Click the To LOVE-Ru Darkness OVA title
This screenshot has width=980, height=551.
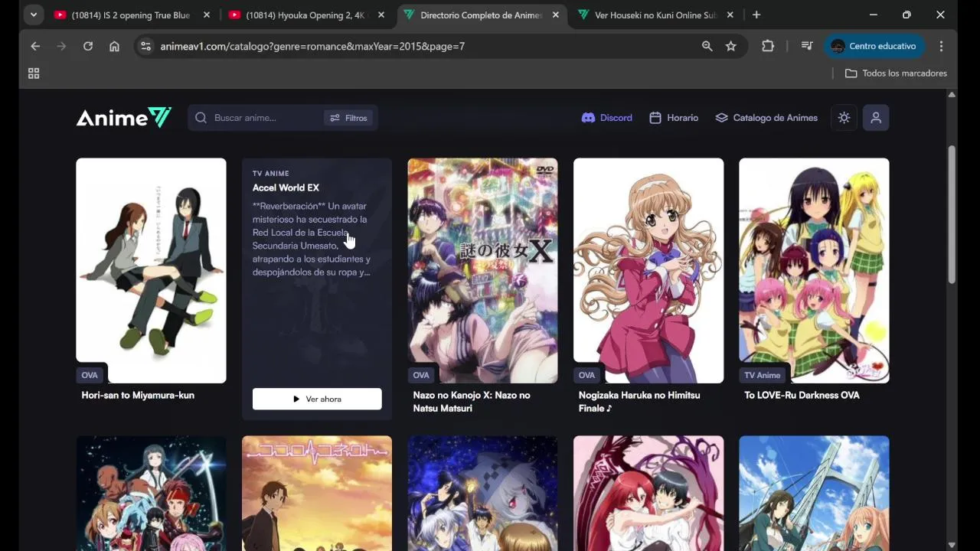802,395
